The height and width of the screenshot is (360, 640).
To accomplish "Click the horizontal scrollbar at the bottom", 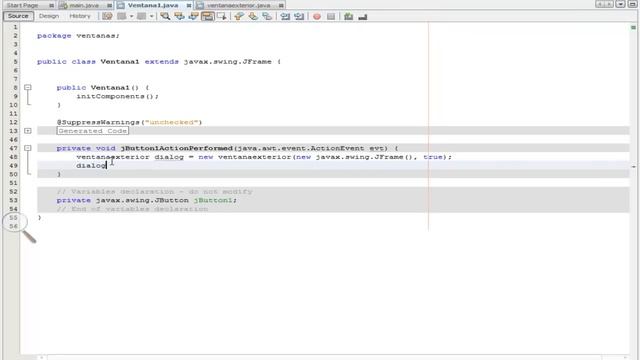I will click(x=324, y=358).
